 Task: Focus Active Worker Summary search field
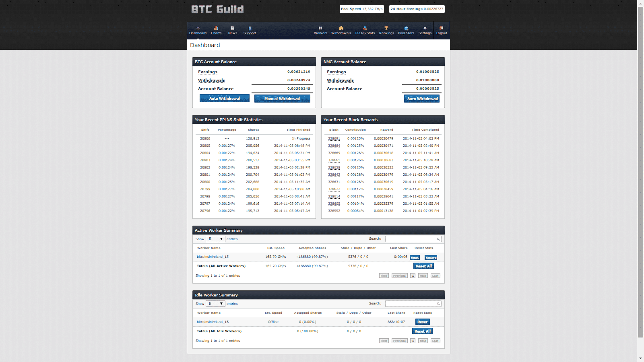[x=413, y=239]
